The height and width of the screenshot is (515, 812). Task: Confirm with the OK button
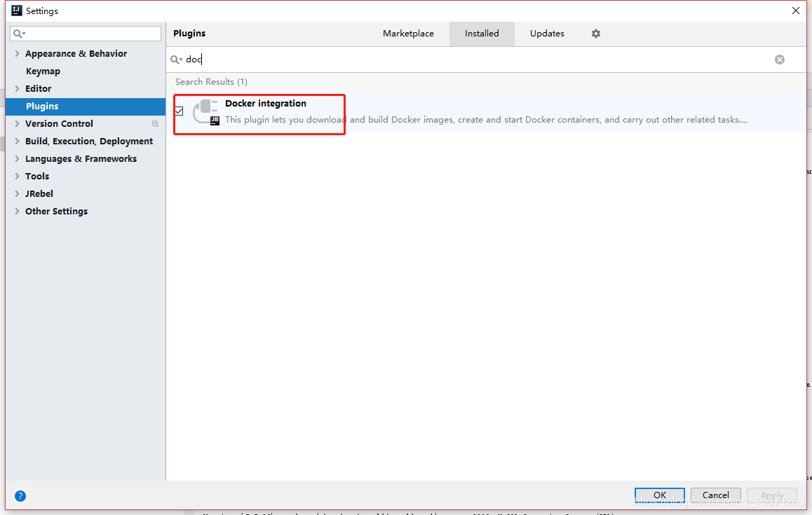pos(660,495)
